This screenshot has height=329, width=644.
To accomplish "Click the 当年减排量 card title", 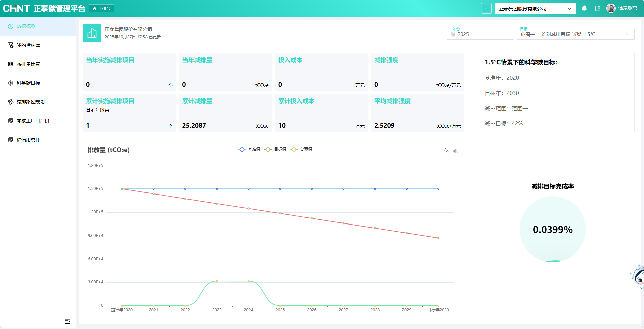I will (x=197, y=60).
